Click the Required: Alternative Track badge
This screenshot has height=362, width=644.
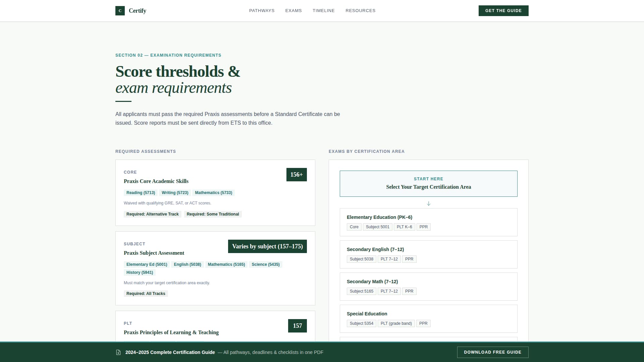point(153,214)
